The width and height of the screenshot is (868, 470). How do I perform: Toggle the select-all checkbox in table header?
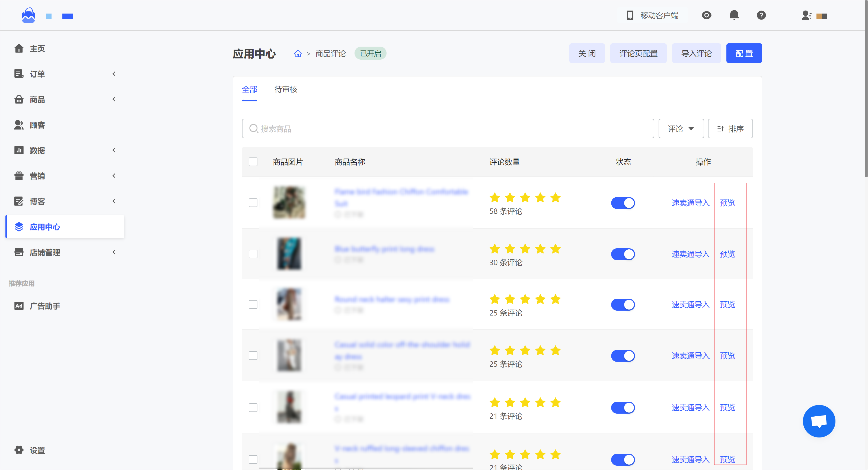pos(253,162)
